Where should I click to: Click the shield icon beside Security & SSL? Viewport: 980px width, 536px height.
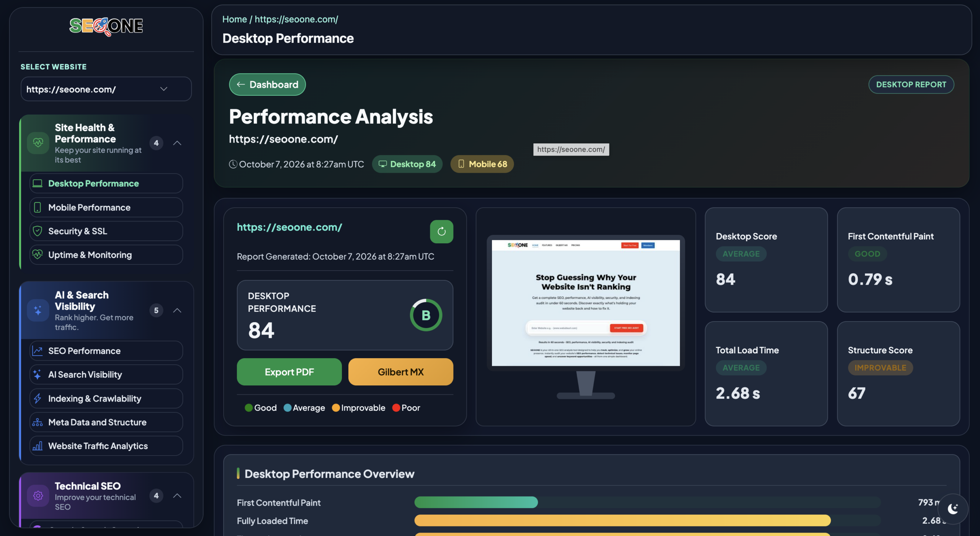point(38,231)
